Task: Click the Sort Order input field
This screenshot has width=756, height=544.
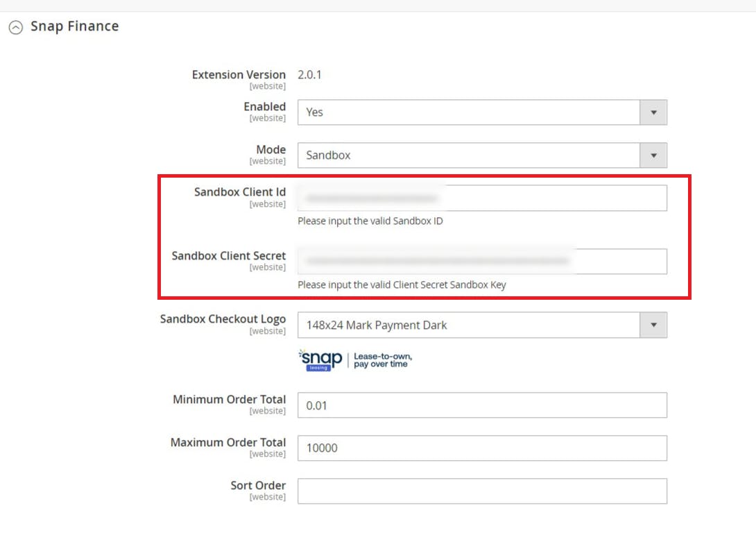Action: pos(482,491)
